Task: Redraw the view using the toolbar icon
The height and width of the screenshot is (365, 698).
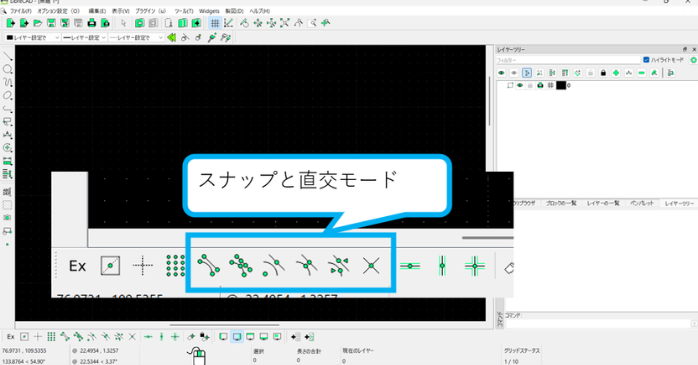Action: 244,23
